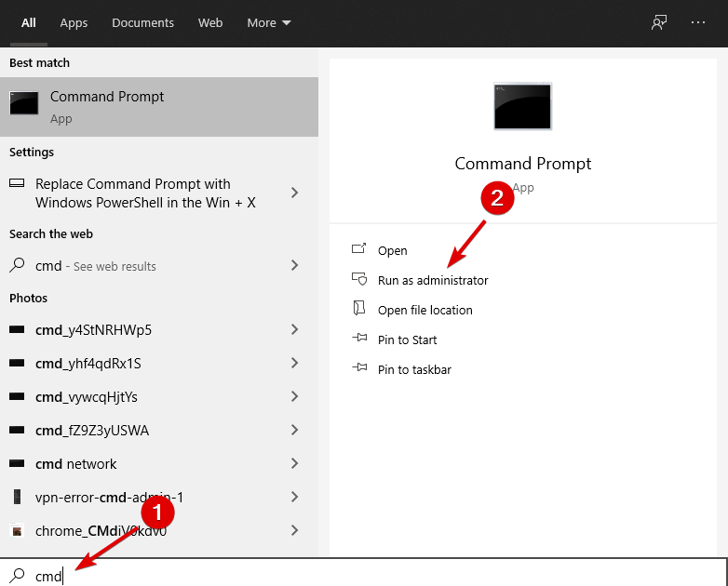Open photo cmd_yhf4qdRx1S
The height and width of the screenshot is (586, 728).
click(x=159, y=364)
